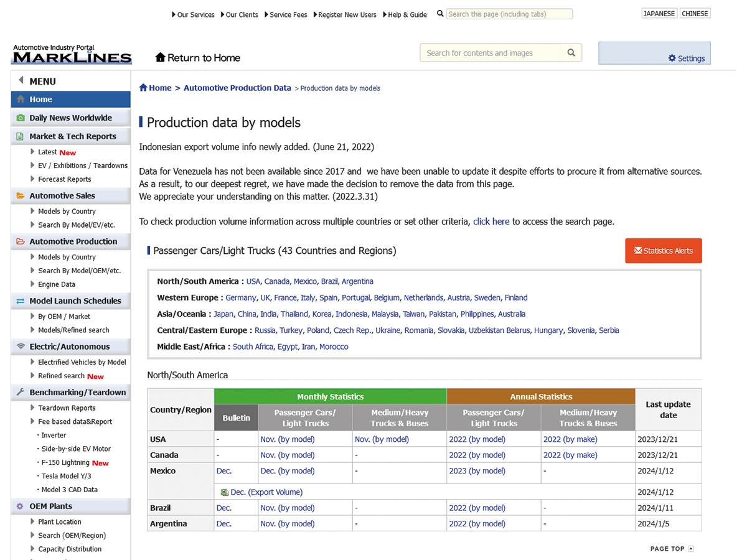Screen dimensions: 747x560
Task: Open Argentina 2022 (by model) annual data
Action: click(x=477, y=524)
